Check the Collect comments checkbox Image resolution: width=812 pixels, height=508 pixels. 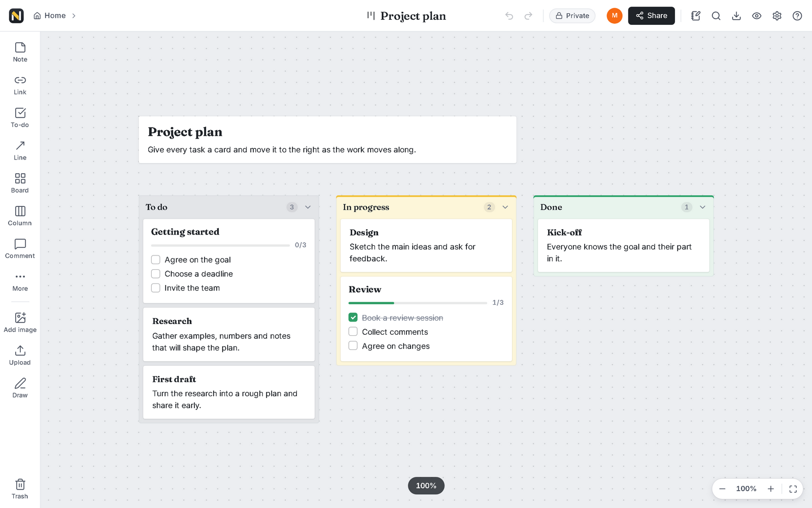[x=353, y=332]
